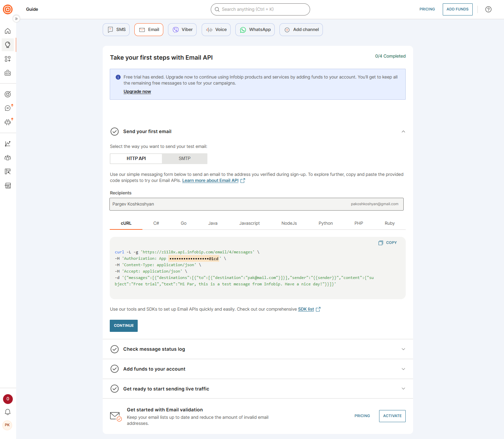Select the Guide lightbulb icon in sidebar
Image resolution: width=504 pixels, height=439 pixels.
[x=7, y=44]
